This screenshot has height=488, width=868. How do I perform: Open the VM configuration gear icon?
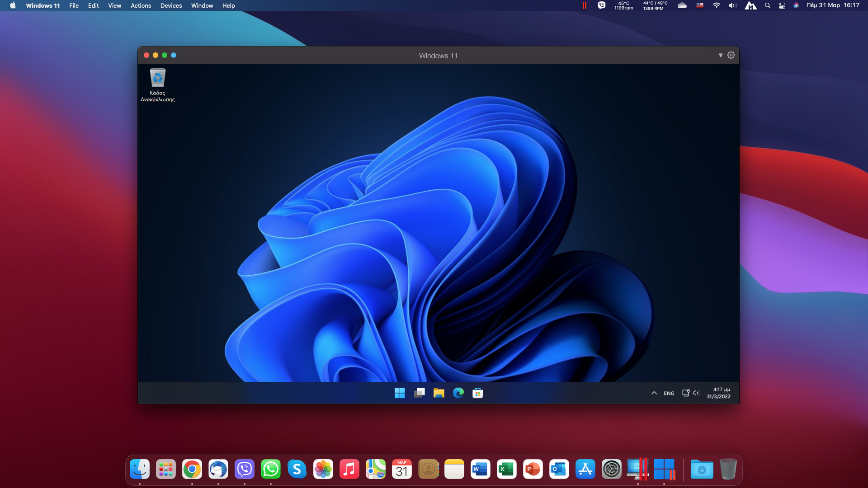[x=731, y=55]
